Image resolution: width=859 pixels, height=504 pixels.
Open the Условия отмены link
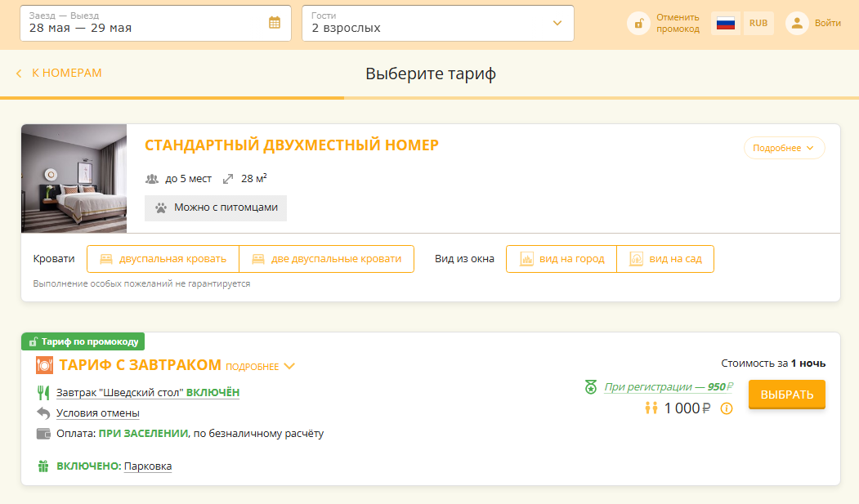pos(98,413)
